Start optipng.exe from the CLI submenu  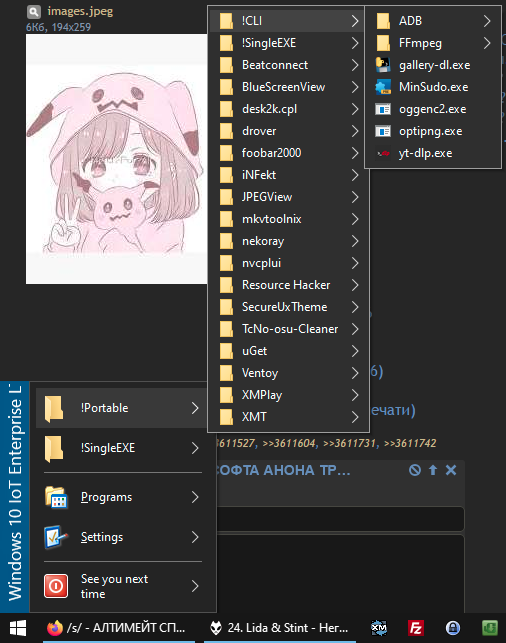tap(433, 131)
